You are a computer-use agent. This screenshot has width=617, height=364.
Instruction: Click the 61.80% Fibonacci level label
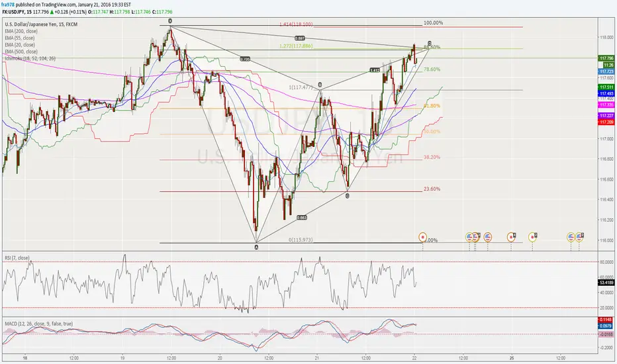(432, 106)
